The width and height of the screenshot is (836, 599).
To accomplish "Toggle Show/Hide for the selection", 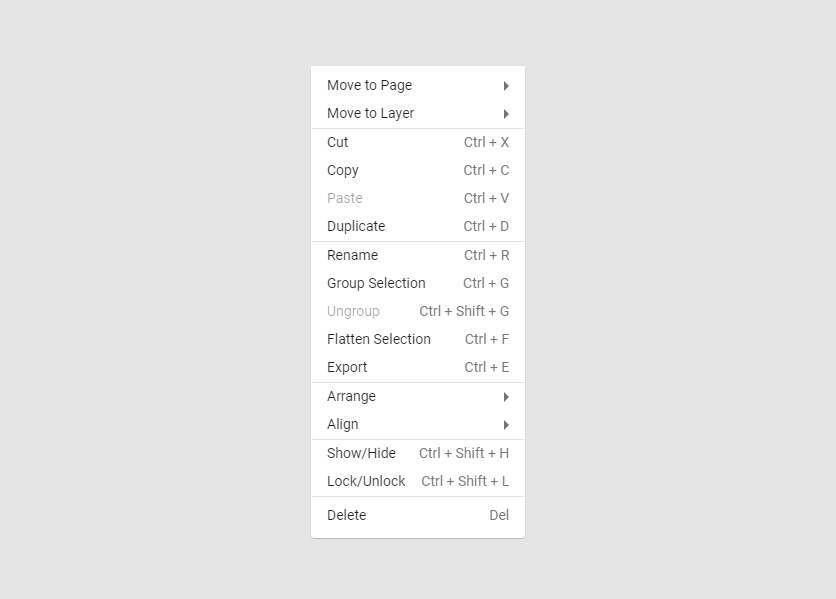I will coord(362,453).
